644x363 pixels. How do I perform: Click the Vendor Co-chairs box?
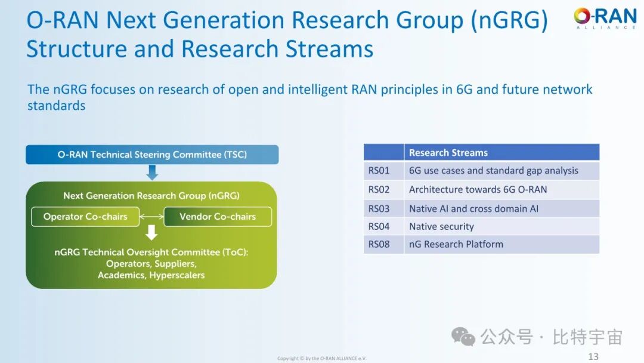pyautogui.click(x=218, y=217)
